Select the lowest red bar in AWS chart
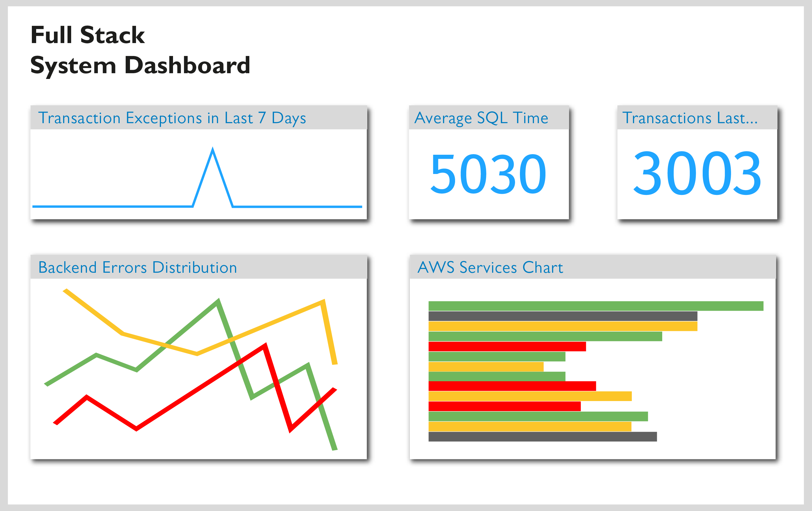This screenshot has height=511, width=812. [x=504, y=407]
